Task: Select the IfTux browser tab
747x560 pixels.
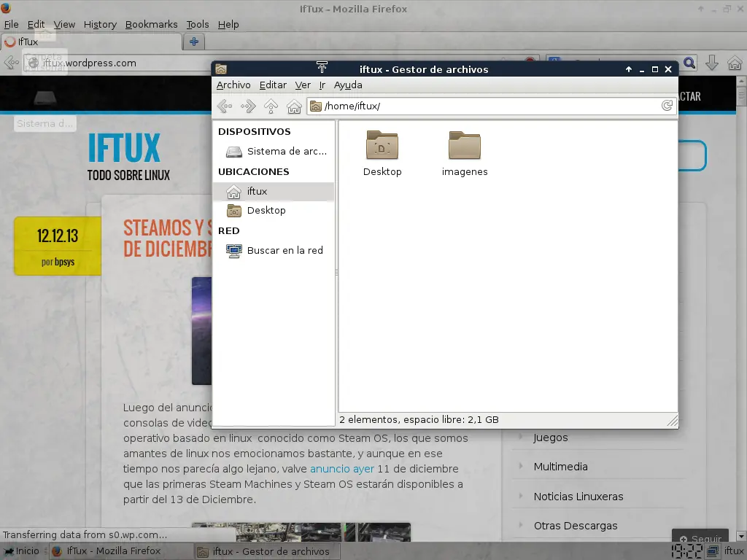Action: pyautogui.click(x=91, y=42)
